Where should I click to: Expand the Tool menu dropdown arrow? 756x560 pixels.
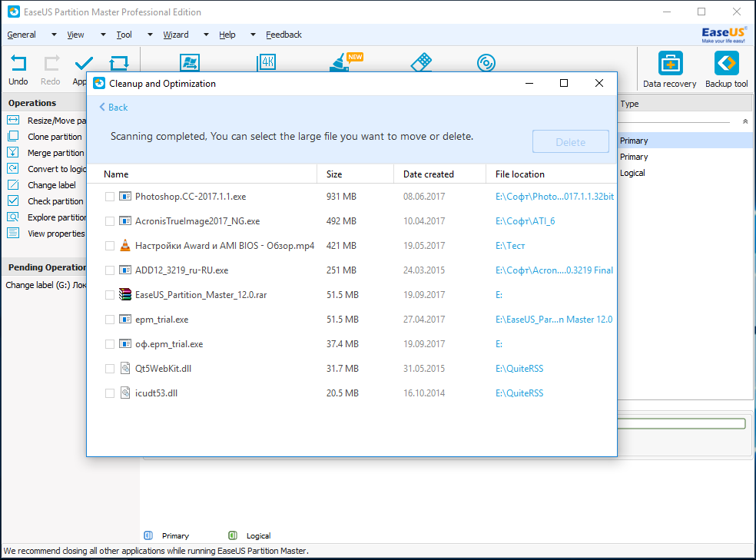150,35
